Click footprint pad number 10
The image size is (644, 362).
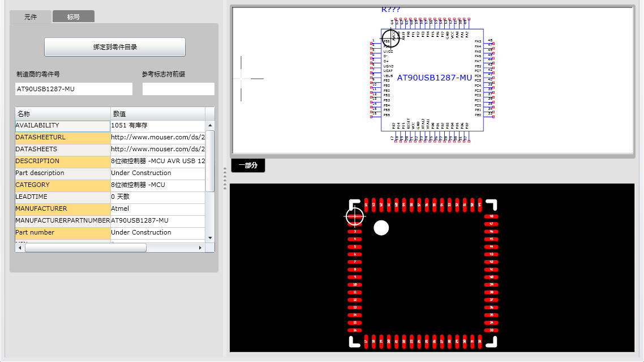[355, 284]
